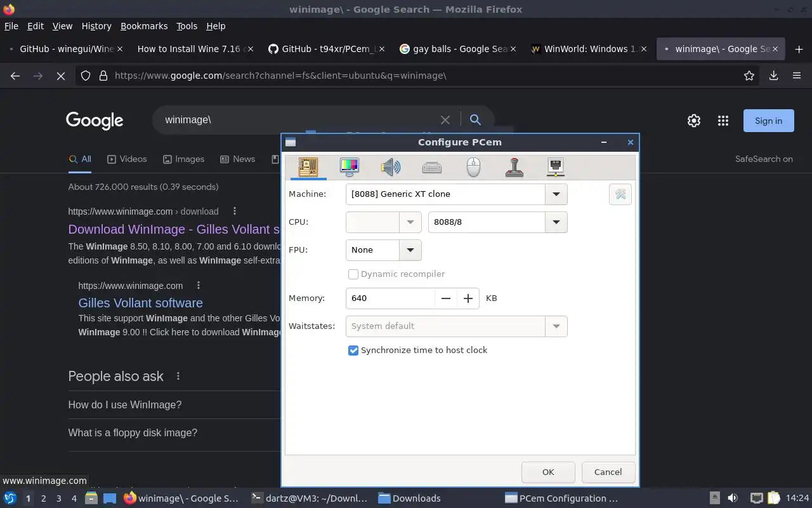Open the Tools menu
This screenshot has height=508, width=812.
187,26
